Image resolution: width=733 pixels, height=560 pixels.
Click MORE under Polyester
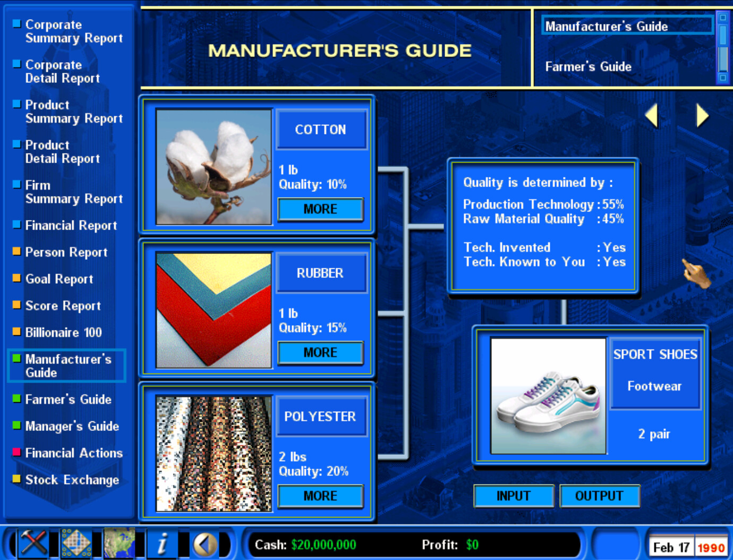click(x=321, y=496)
